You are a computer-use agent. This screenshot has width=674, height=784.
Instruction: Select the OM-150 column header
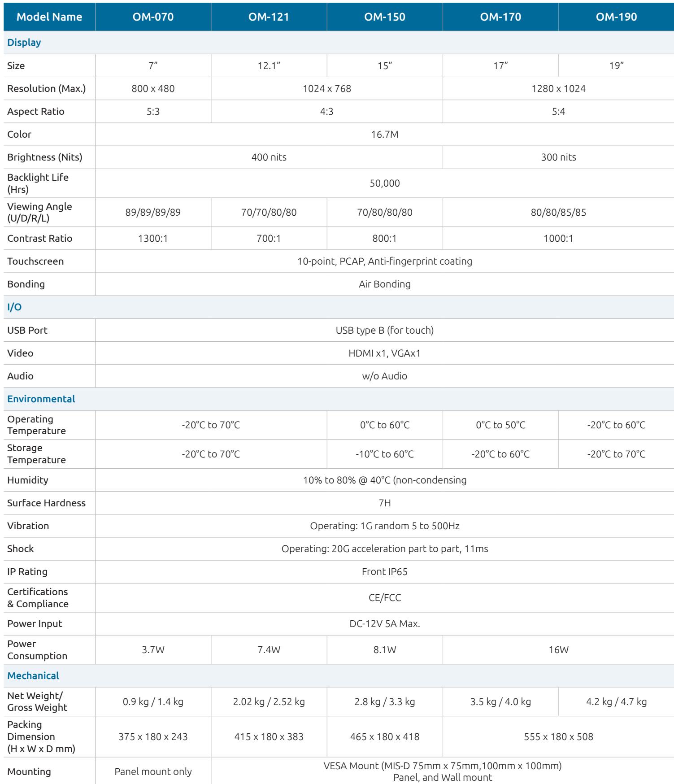coord(385,17)
